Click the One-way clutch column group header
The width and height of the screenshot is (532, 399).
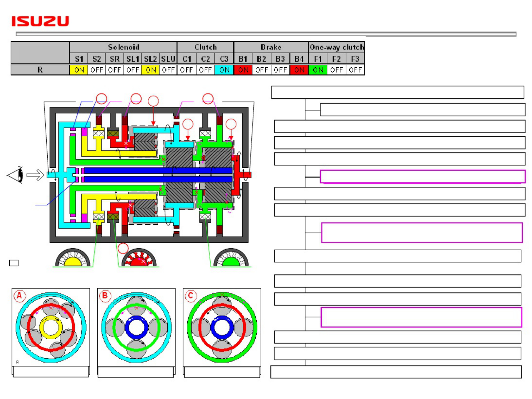click(x=336, y=47)
